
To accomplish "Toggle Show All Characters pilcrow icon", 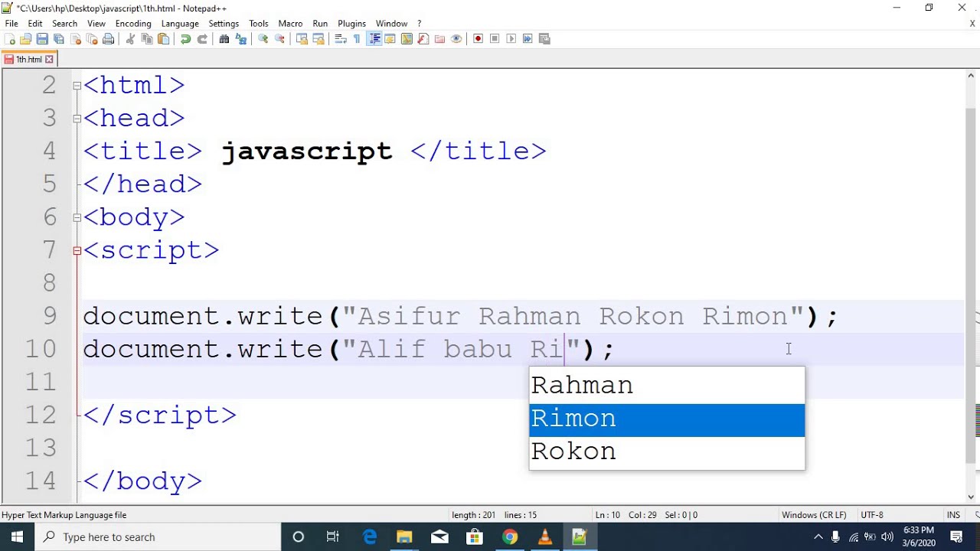I will (x=357, y=38).
